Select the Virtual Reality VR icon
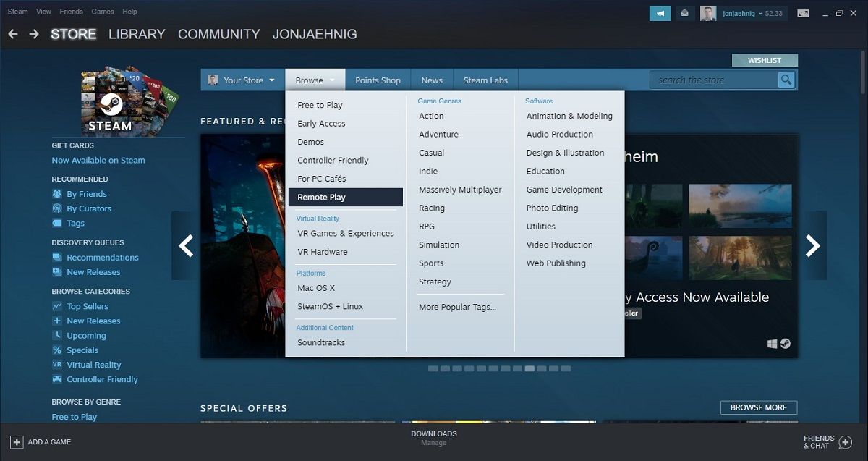Viewport: 868px width, 461px height. click(56, 364)
